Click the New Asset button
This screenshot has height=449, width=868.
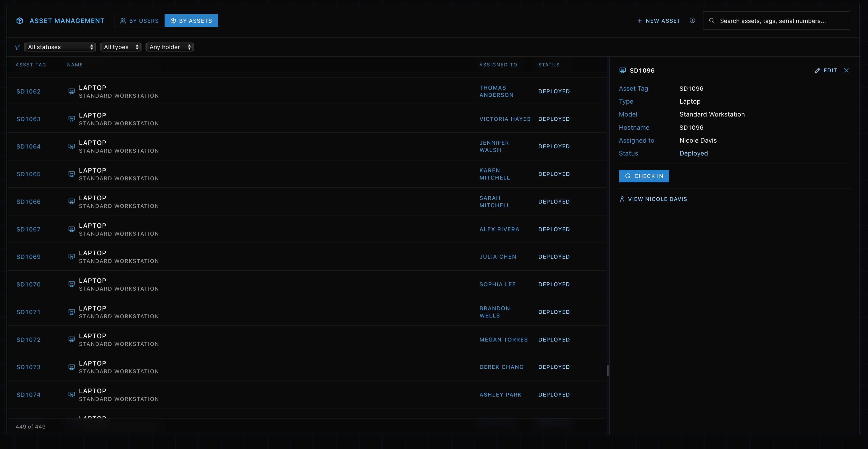659,21
